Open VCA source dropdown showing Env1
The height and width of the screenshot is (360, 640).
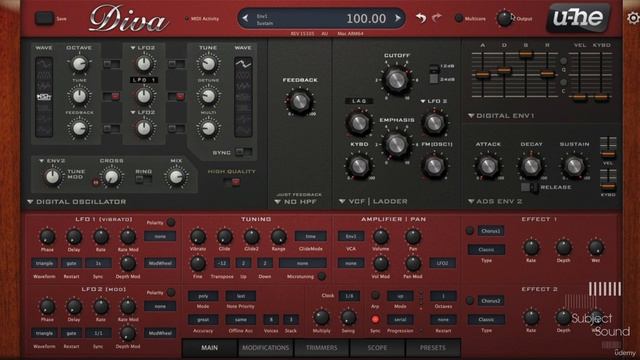tap(351, 236)
